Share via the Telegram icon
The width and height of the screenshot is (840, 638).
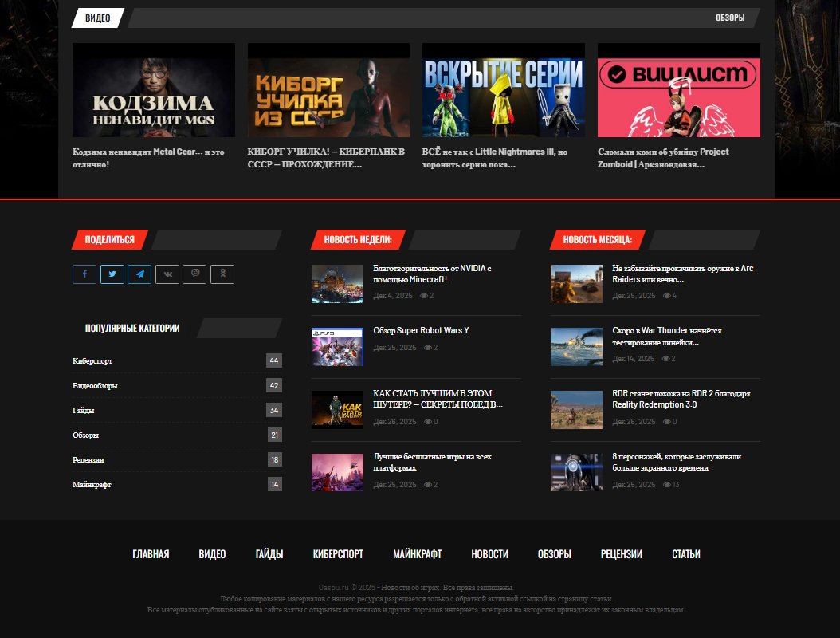pyautogui.click(x=139, y=274)
